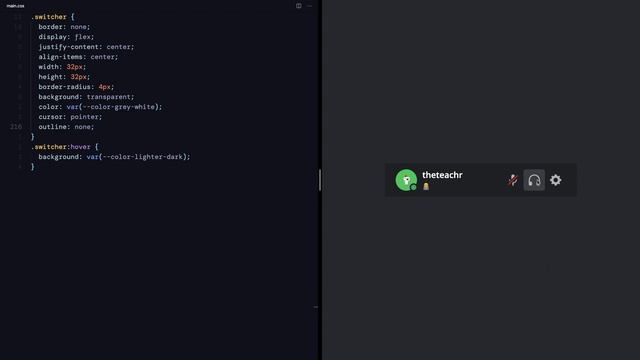Viewport: 640px width, 360px height.
Task: Switch to the main.css editor tab
Action: tap(16, 6)
